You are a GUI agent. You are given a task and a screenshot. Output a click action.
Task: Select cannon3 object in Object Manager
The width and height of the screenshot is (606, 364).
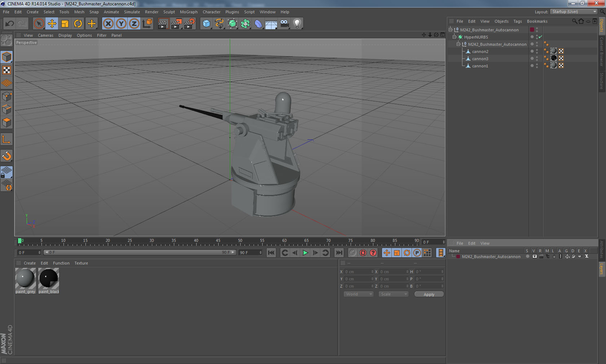[480, 59]
